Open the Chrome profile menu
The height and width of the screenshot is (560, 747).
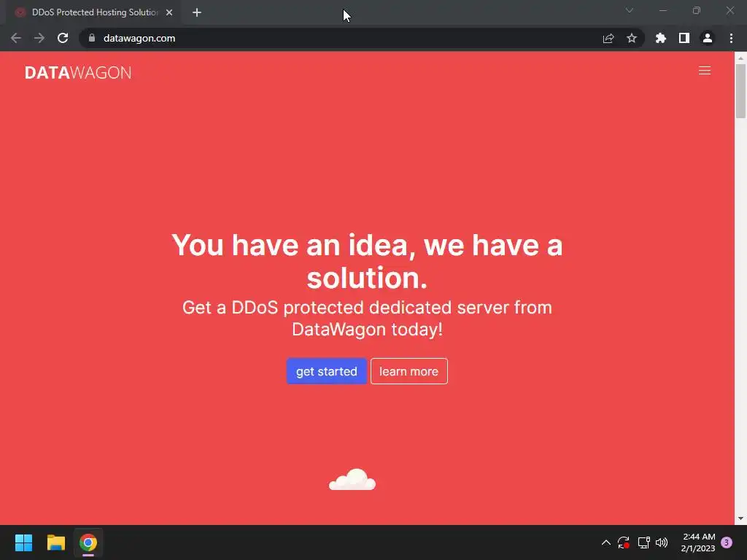708,38
